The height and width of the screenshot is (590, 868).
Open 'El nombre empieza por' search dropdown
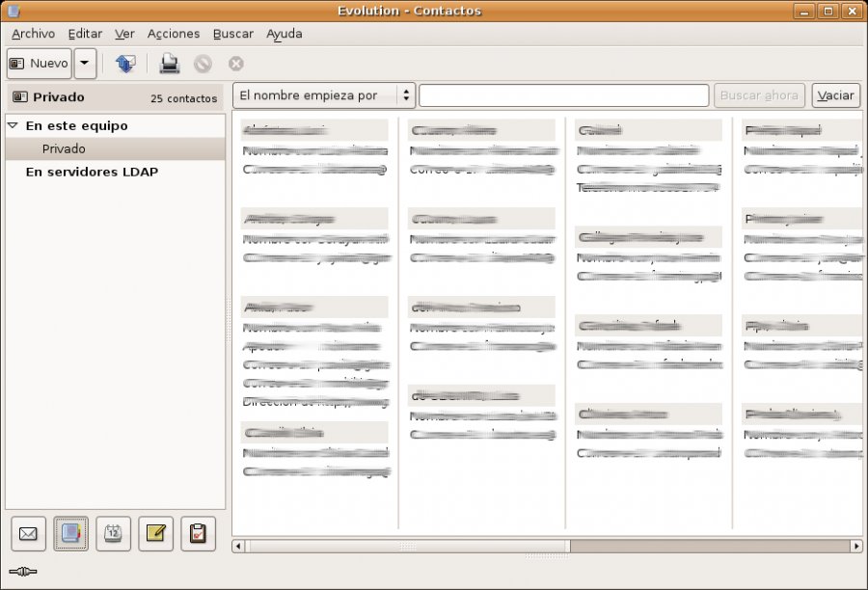click(x=324, y=95)
